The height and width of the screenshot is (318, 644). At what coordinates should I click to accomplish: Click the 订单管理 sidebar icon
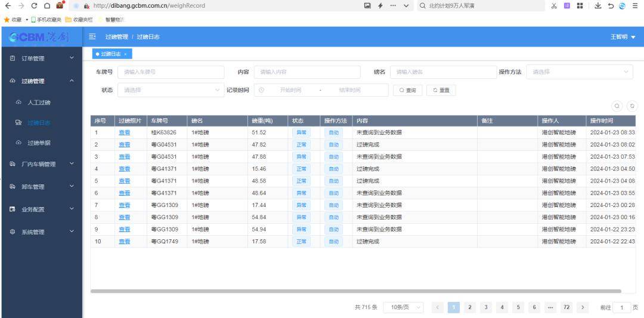coord(13,58)
